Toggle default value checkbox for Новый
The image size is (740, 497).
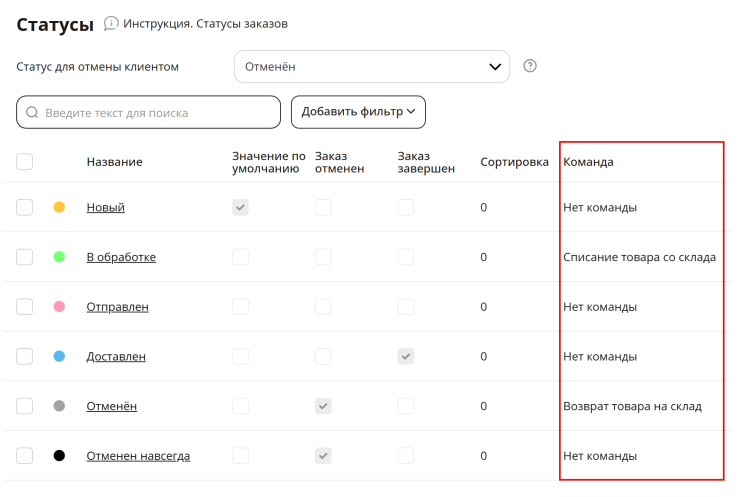tap(240, 207)
